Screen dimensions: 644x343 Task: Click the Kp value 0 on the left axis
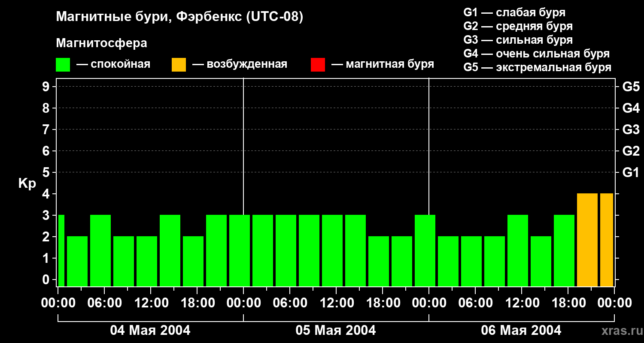pos(46,280)
